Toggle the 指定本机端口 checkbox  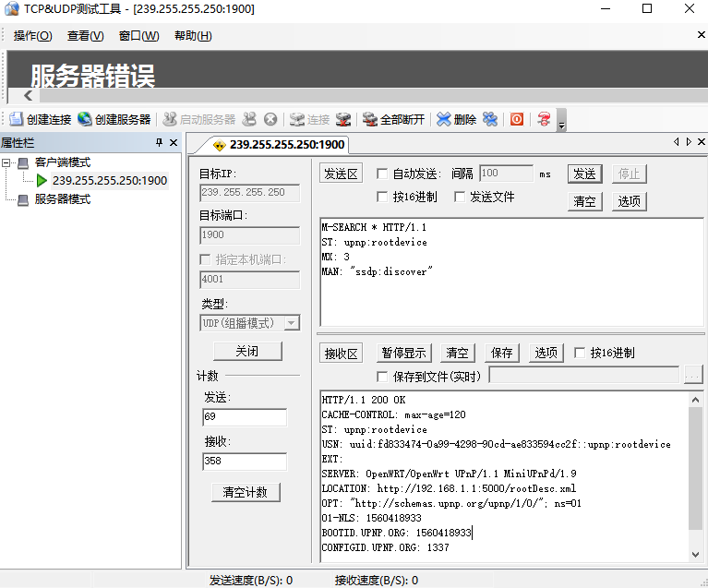coord(205,259)
